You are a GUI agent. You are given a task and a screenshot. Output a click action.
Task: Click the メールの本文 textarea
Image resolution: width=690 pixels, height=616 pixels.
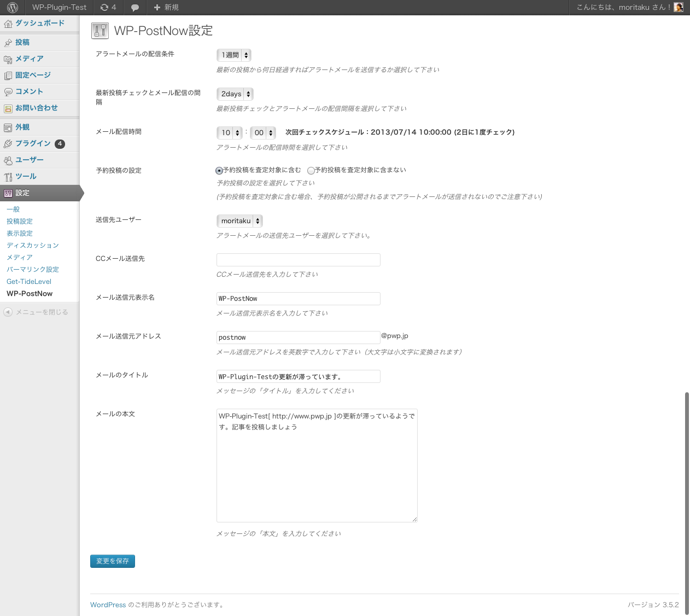pyautogui.click(x=317, y=466)
